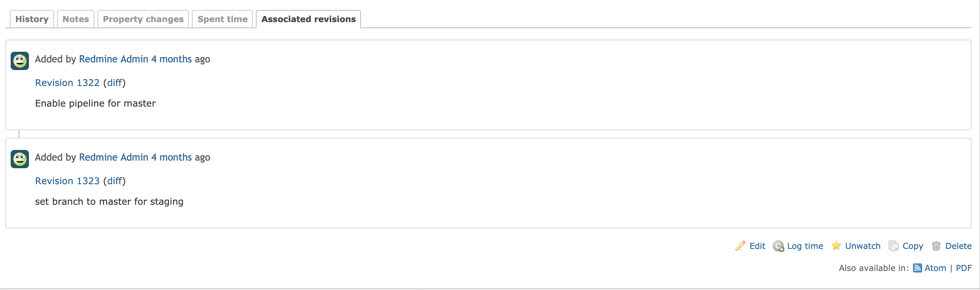Click the Atom feed icon
980x290 pixels.
coord(918,268)
